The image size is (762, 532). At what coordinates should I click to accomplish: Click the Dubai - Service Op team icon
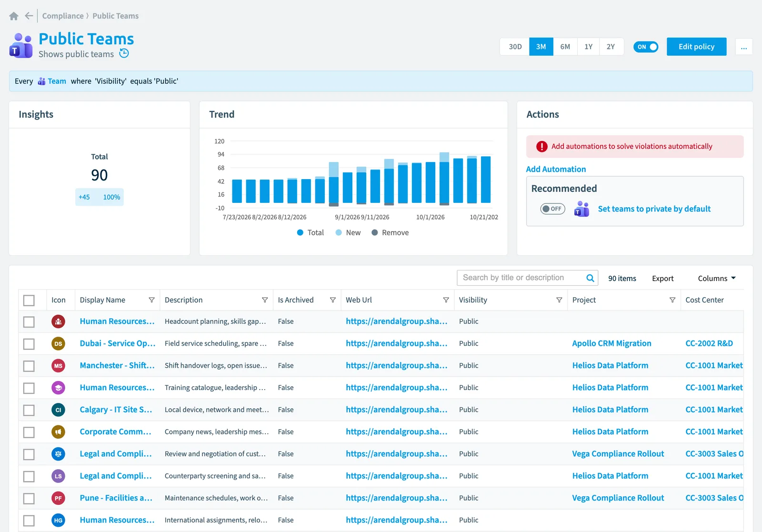click(x=58, y=343)
